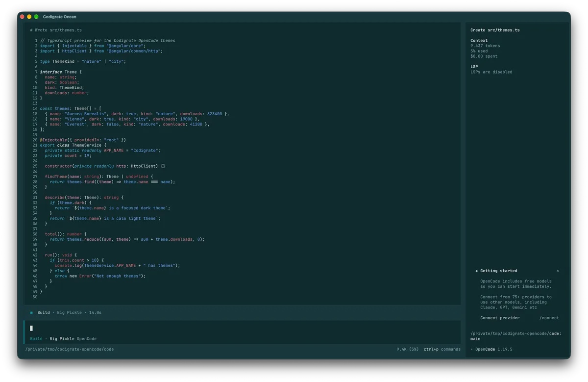Click the 'Vienna' theme entry line
Image resolution: width=588 pixels, height=382 pixels.
click(x=122, y=119)
